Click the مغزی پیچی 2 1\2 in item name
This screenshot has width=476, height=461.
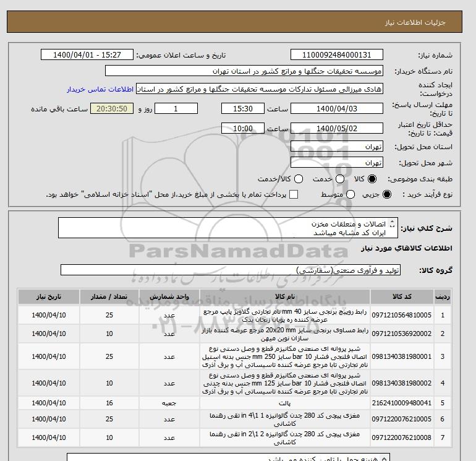(x=285, y=438)
